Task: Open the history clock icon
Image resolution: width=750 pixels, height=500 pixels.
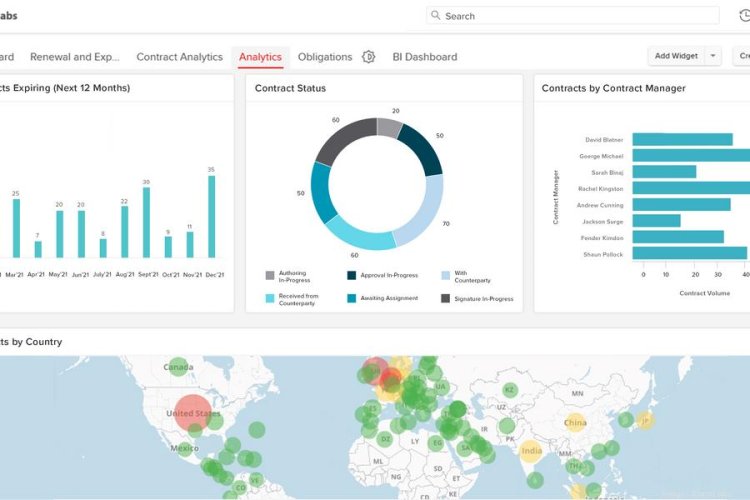Action: (744, 15)
